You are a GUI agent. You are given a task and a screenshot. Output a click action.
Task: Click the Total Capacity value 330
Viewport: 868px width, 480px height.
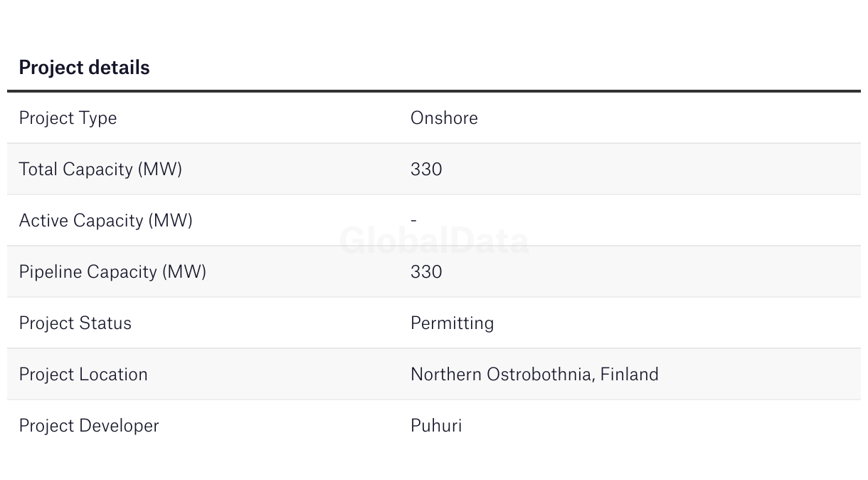[x=426, y=169]
